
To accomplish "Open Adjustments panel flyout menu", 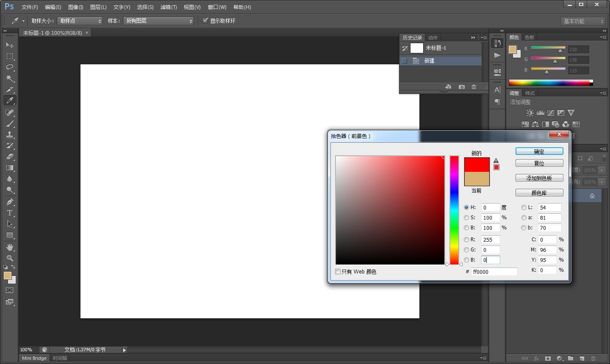I will tap(603, 93).
